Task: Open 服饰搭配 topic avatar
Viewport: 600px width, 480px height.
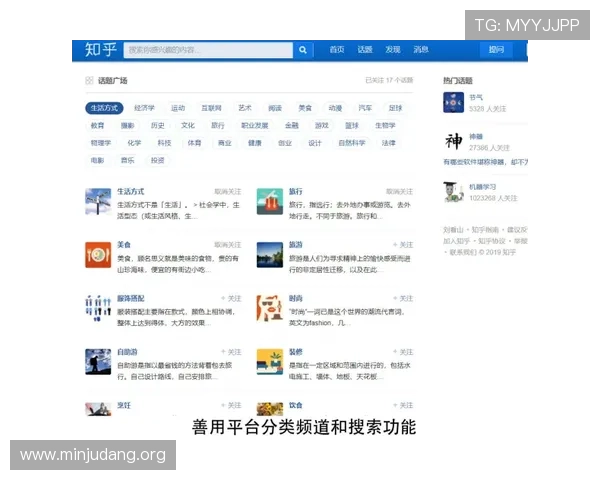Action: 98,308
